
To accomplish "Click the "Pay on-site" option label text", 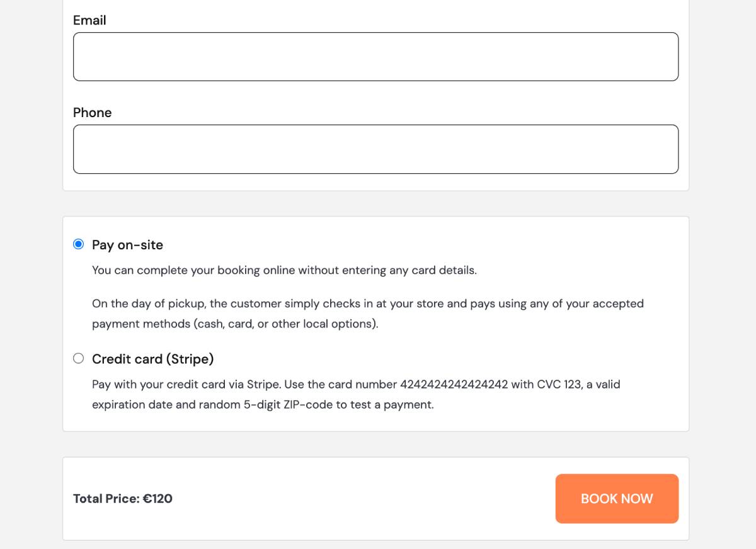I will (127, 245).
